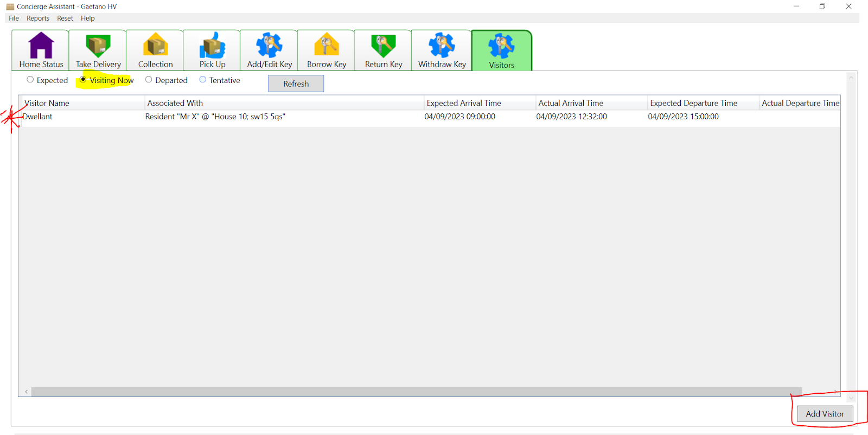
Task: Close the Concierge Assistant window
Action: coord(848,7)
